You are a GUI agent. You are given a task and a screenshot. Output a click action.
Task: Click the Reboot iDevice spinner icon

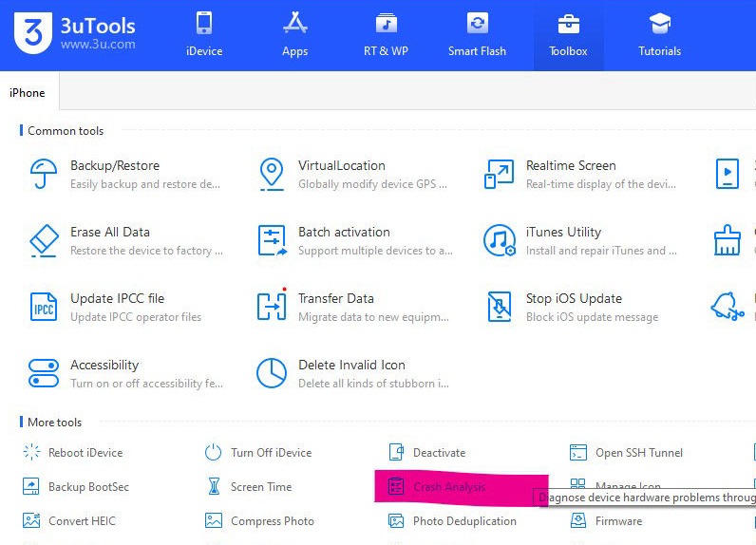click(32, 452)
